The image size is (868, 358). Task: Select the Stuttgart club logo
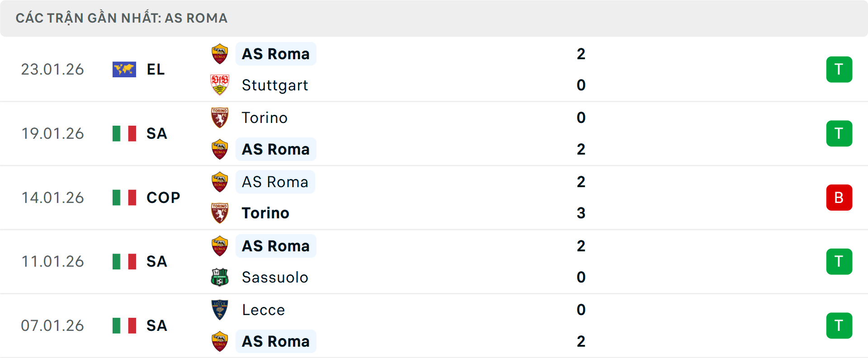220,85
